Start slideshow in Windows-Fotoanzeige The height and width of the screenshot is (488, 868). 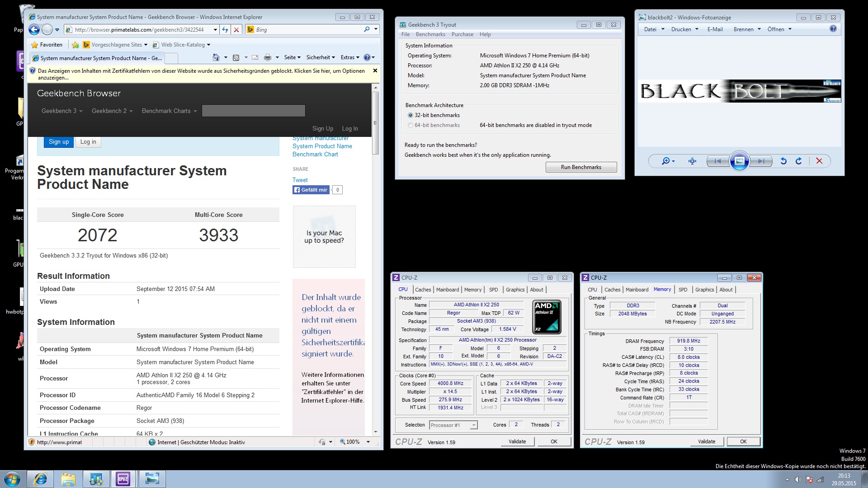[x=739, y=161]
